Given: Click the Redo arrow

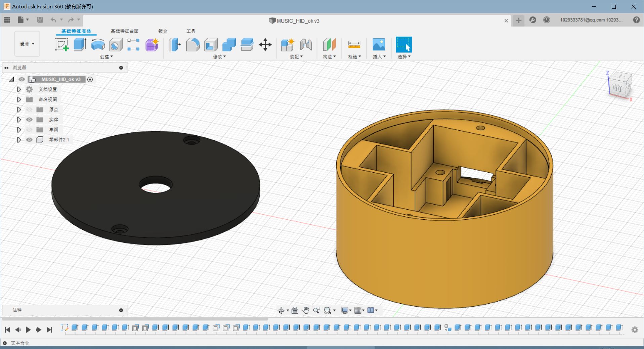Looking at the screenshot, I should [71, 20].
